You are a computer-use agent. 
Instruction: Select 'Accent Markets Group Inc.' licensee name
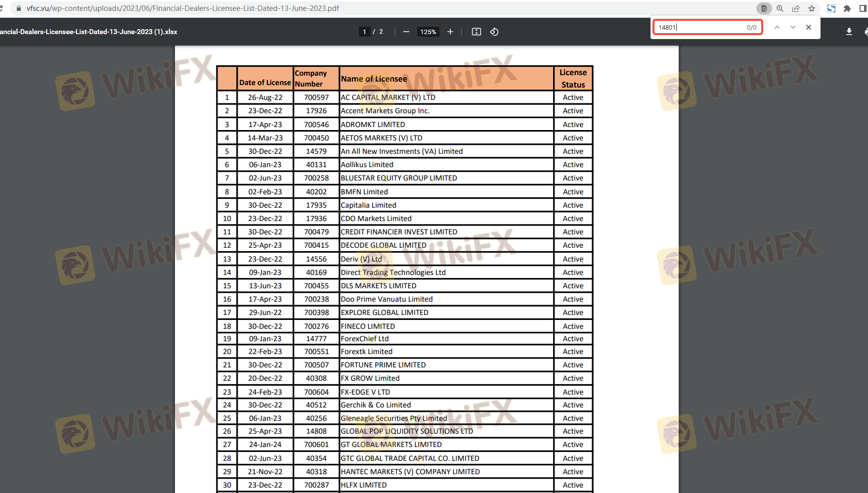click(x=385, y=111)
